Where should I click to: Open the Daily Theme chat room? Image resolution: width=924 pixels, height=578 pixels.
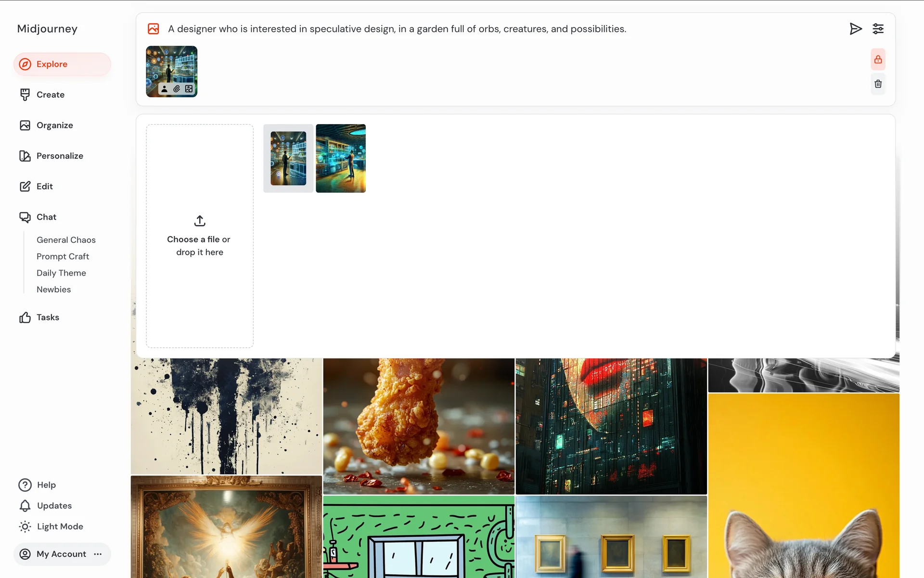(61, 273)
